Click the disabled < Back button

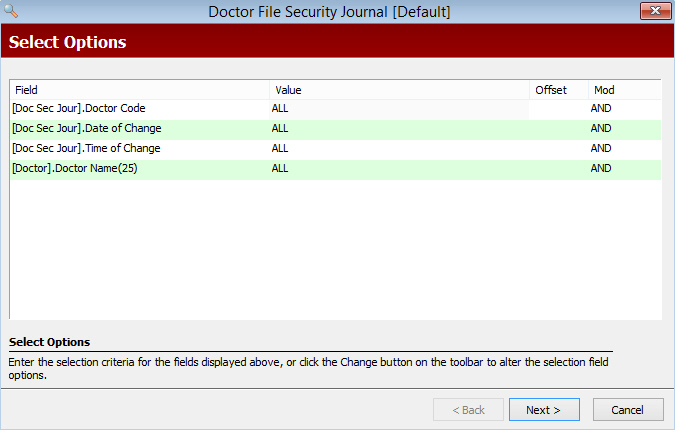[468, 410]
